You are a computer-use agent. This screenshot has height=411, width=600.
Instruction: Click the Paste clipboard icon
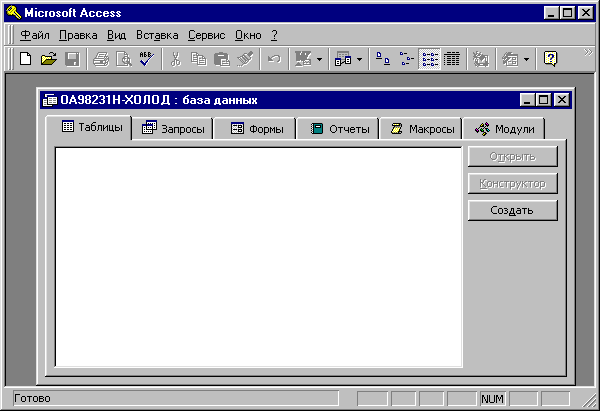click(x=222, y=59)
